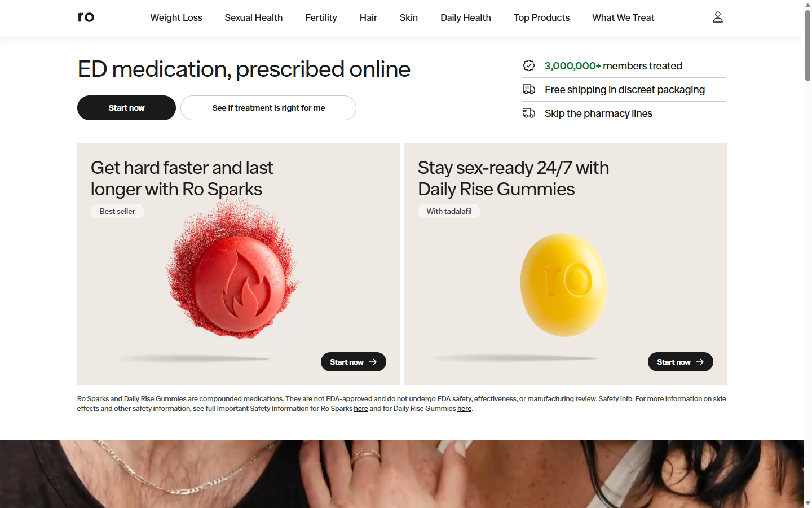Viewport: 812px width, 508px height.
Task: Click the arrow icon in Ro Sparks Start now
Action: tap(373, 362)
